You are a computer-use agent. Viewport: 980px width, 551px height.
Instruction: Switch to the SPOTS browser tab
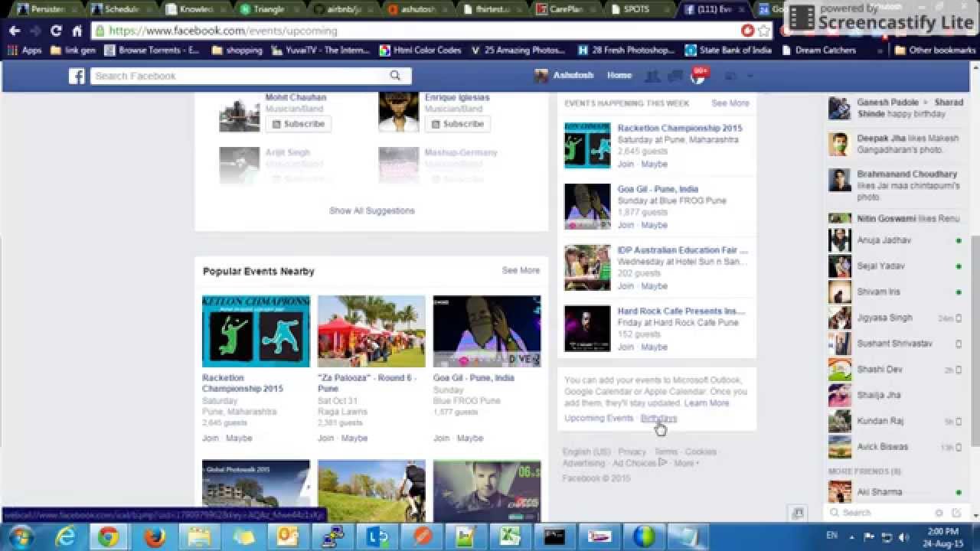(x=635, y=9)
